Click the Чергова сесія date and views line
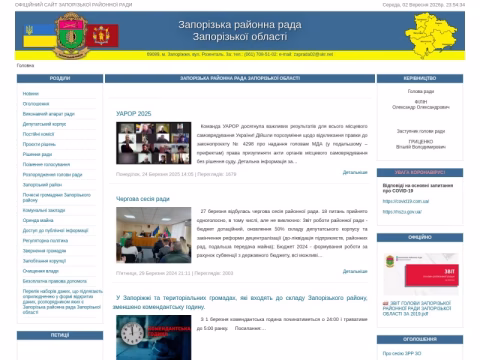 click(x=175, y=273)
